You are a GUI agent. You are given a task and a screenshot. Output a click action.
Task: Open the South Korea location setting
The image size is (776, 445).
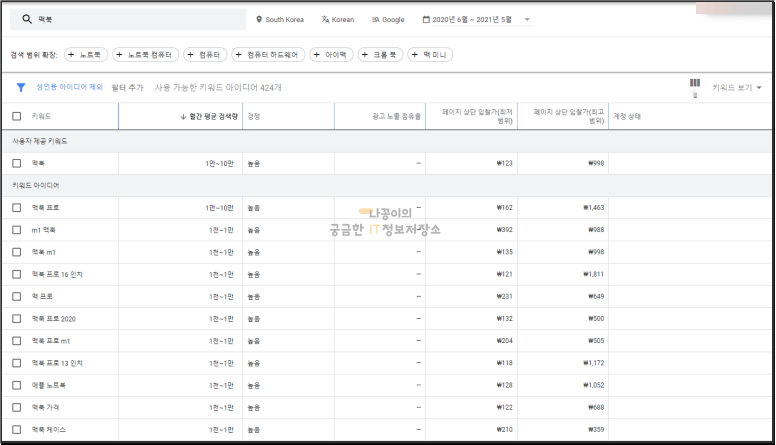pyautogui.click(x=280, y=19)
